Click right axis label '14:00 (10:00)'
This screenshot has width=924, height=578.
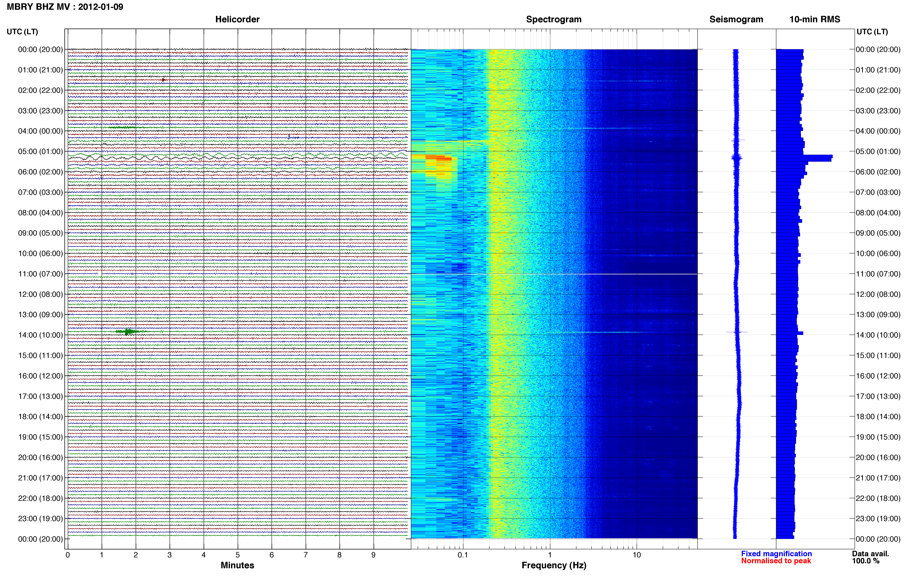click(x=878, y=335)
